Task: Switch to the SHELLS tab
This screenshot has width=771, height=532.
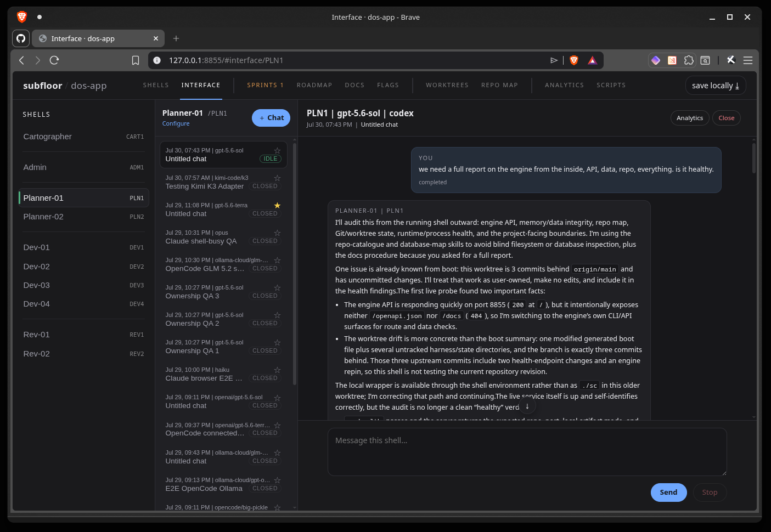Action: click(x=156, y=85)
